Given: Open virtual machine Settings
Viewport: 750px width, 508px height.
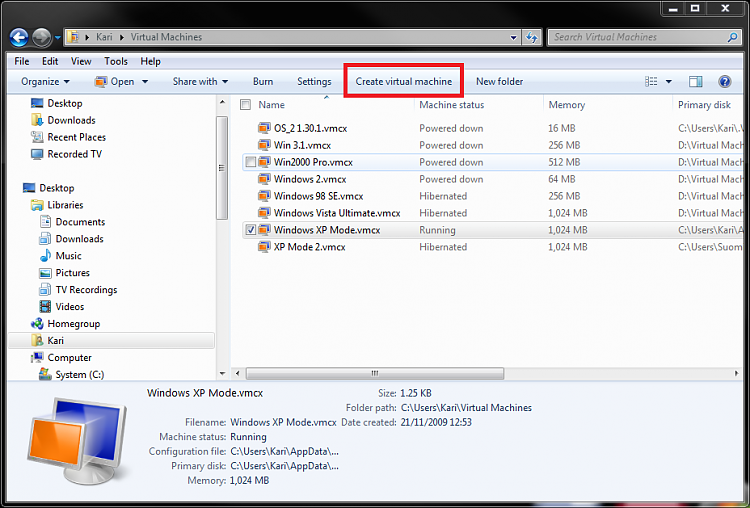Looking at the screenshot, I should 314,82.
